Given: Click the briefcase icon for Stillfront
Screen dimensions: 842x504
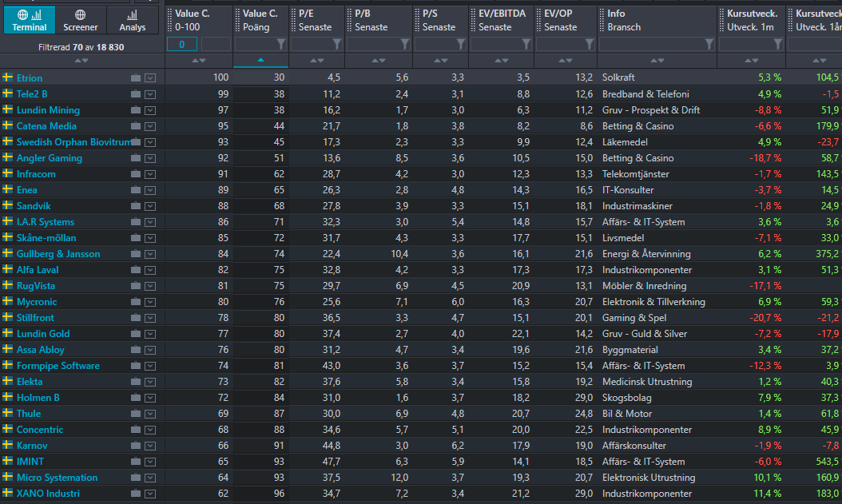Looking at the screenshot, I should click(136, 318).
